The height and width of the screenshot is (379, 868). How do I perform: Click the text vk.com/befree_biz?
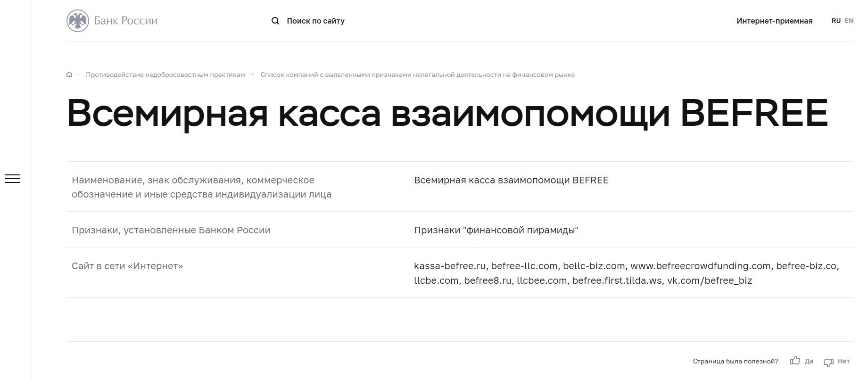coord(710,280)
